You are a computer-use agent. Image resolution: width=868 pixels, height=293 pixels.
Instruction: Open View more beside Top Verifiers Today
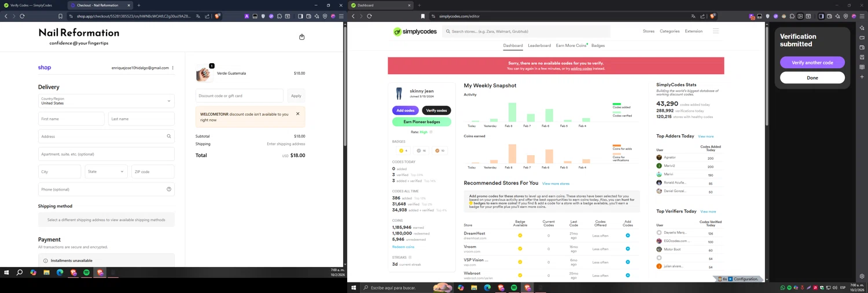pos(708,212)
